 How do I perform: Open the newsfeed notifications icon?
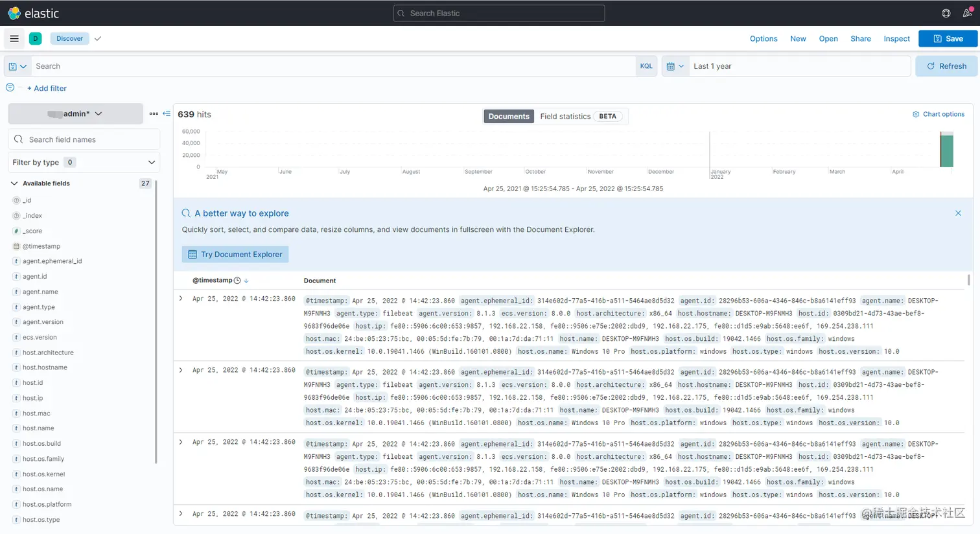click(x=966, y=13)
